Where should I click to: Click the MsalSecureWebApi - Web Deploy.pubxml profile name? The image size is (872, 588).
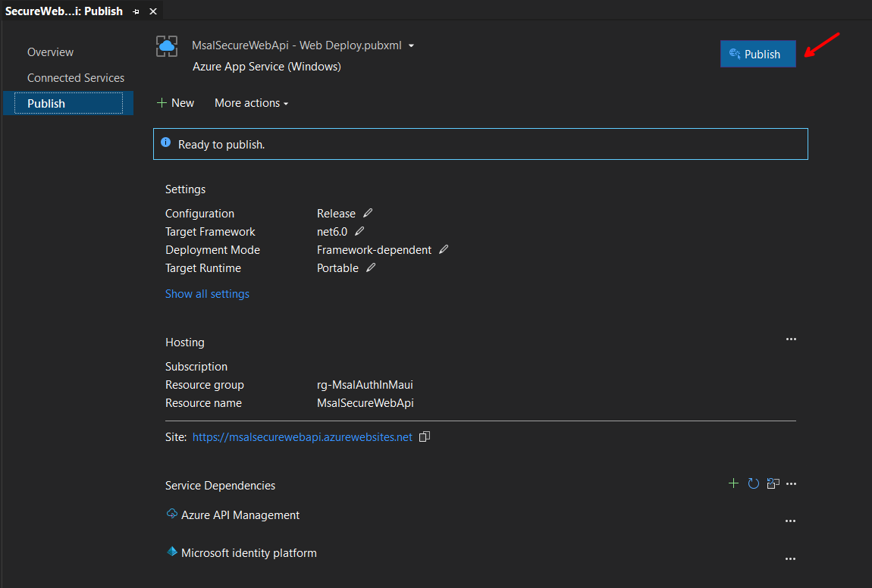coord(296,45)
